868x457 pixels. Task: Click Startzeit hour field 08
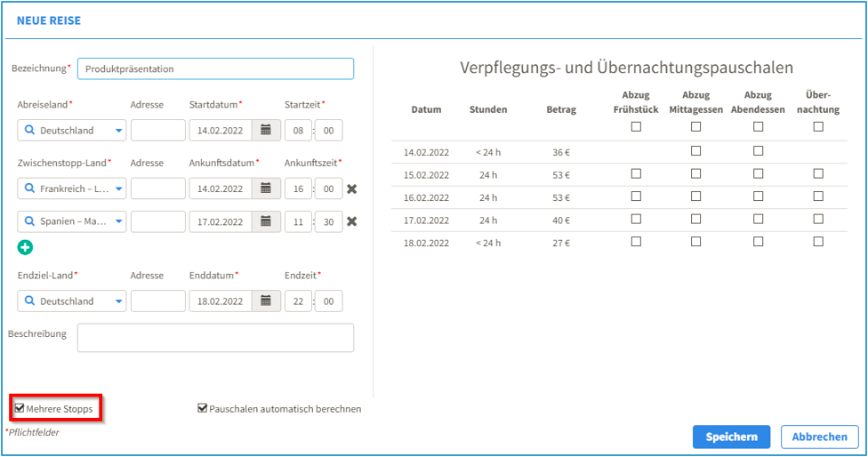[299, 131]
